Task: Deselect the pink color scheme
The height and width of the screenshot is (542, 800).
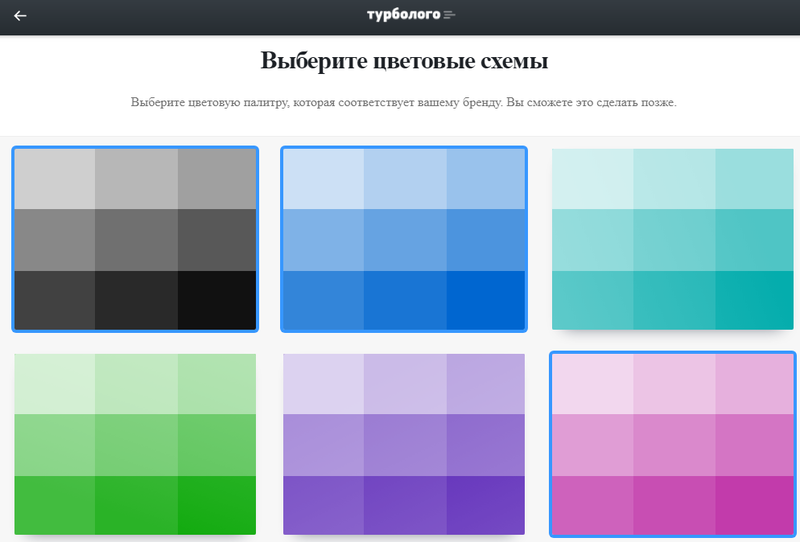Action: tap(673, 444)
